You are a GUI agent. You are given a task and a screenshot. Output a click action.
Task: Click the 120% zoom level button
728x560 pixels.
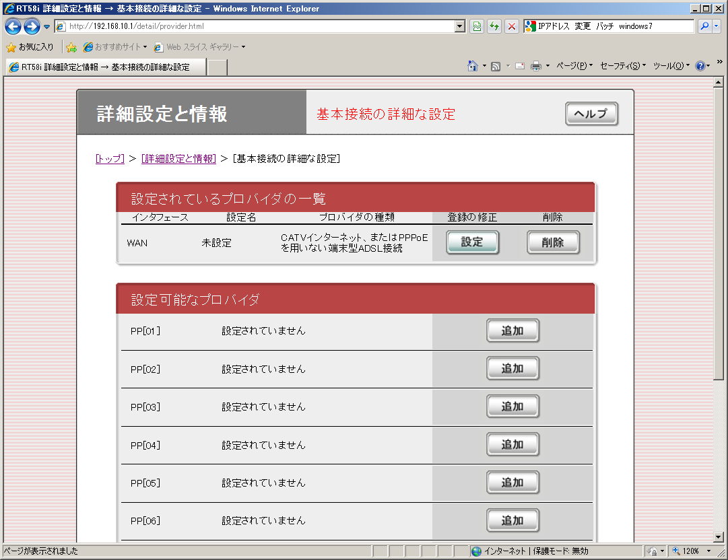pyautogui.click(x=686, y=551)
